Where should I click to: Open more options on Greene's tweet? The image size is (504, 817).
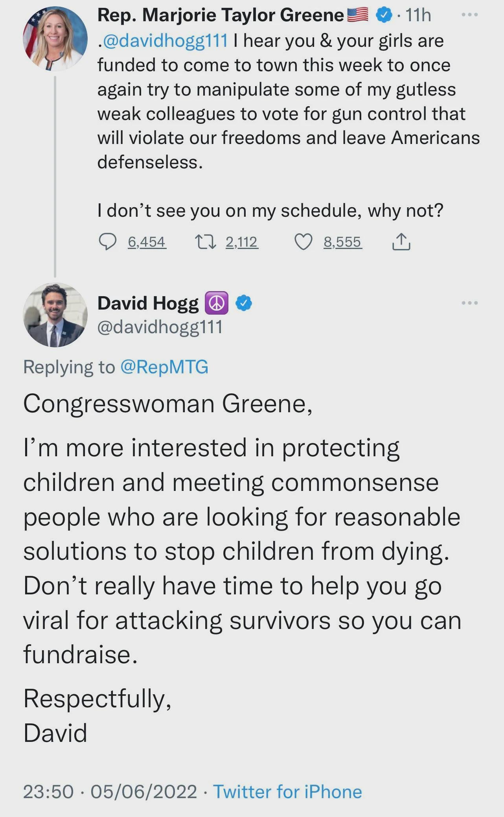point(470,15)
